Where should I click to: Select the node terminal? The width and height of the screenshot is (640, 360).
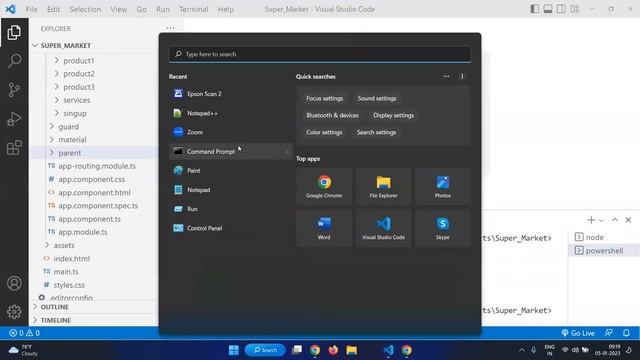tap(604, 237)
